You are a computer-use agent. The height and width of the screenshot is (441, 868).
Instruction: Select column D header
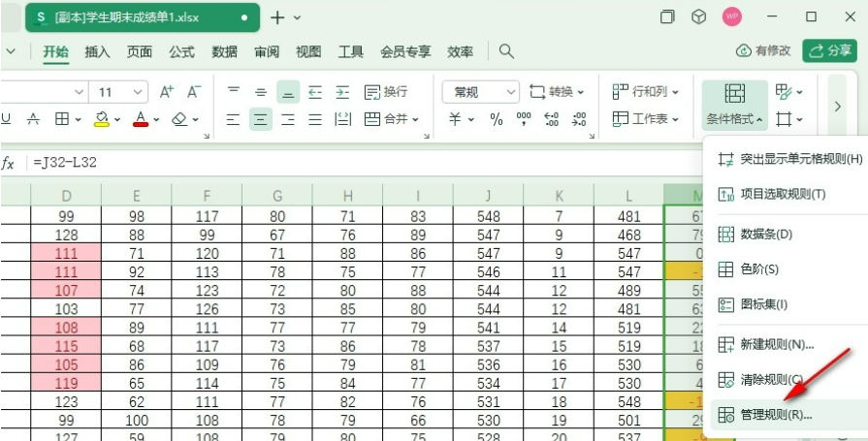[x=66, y=196]
